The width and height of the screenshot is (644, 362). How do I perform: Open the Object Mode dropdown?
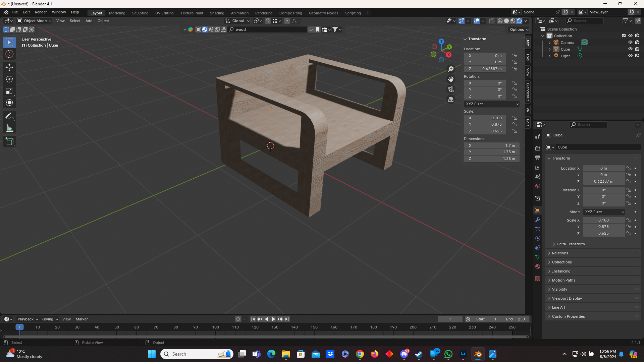tap(34, 21)
